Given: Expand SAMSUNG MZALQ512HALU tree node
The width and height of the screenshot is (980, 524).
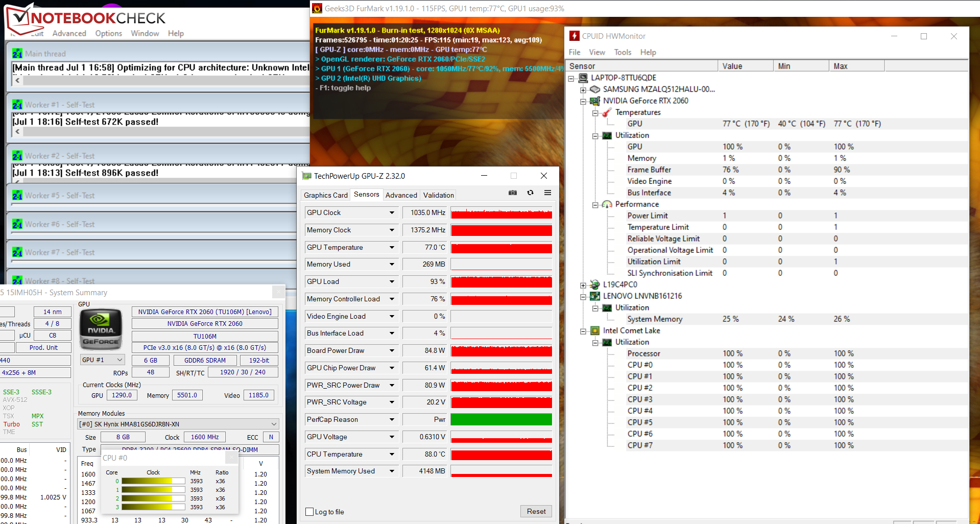Looking at the screenshot, I should [583, 89].
